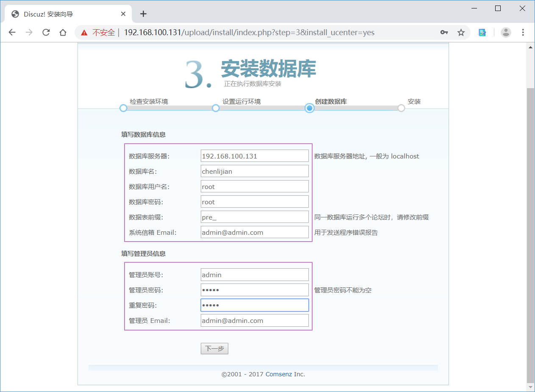Select the 安装 step circle
This screenshot has width=535, height=392.
tap(401, 108)
